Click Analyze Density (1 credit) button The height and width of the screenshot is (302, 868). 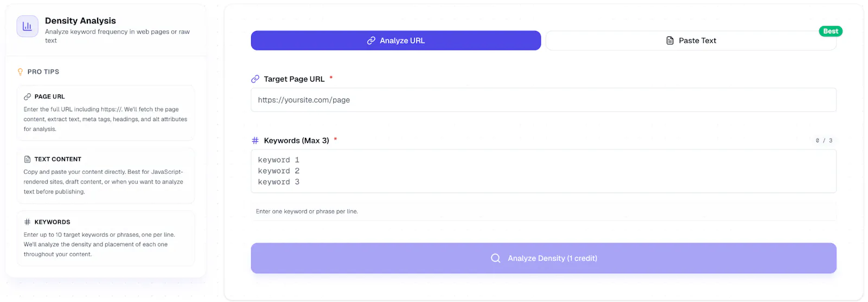click(x=544, y=258)
